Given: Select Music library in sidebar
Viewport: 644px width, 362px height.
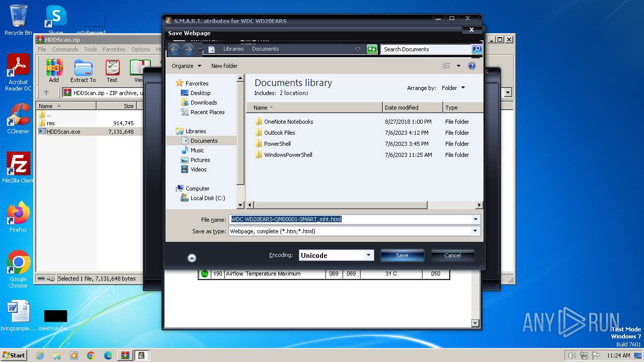Looking at the screenshot, I should tap(192, 150).
